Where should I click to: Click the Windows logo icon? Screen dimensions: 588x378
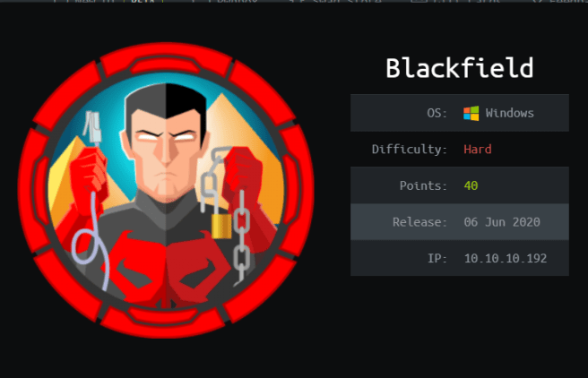[x=471, y=113]
